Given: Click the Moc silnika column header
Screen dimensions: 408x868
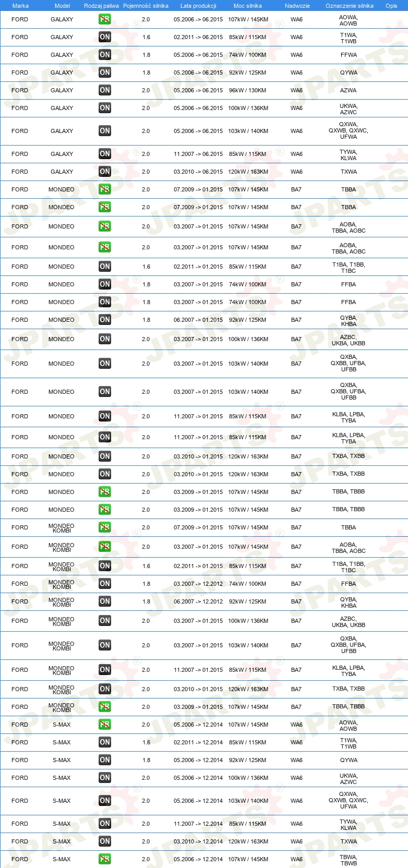Looking at the screenshot, I should 248,6.
